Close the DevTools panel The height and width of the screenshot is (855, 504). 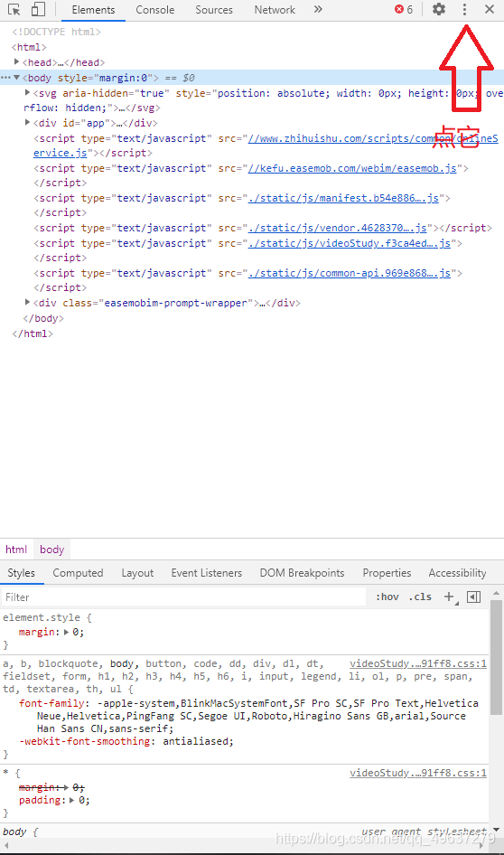(x=490, y=9)
